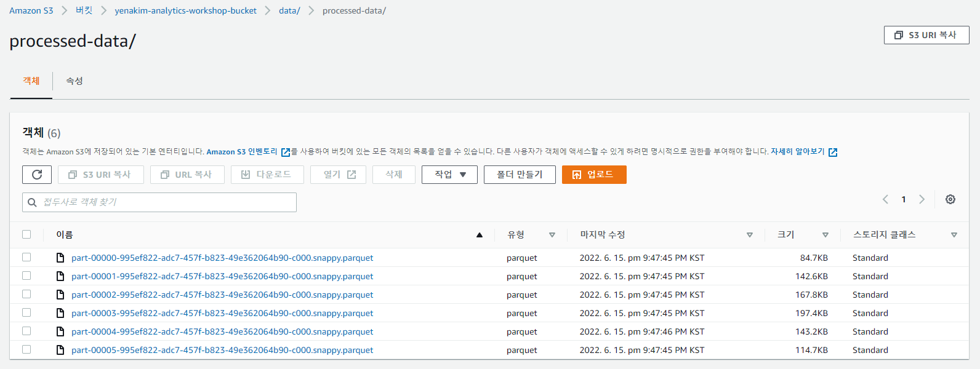The height and width of the screenshot is (369, 980).
Task: Open the table preferences gear icon
Action: pos(950,199)
